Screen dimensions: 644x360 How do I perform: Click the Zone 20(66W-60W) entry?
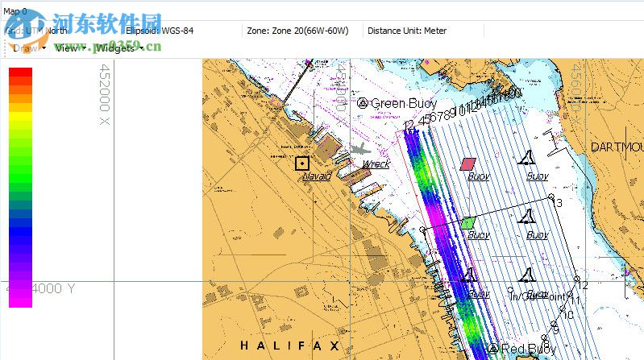coord(297,31)
